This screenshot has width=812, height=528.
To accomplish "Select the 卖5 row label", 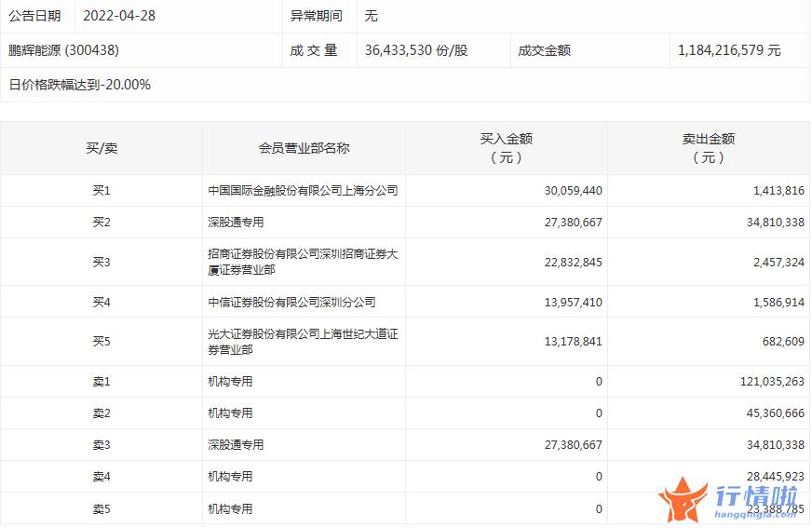I will (x=101, y=508).
